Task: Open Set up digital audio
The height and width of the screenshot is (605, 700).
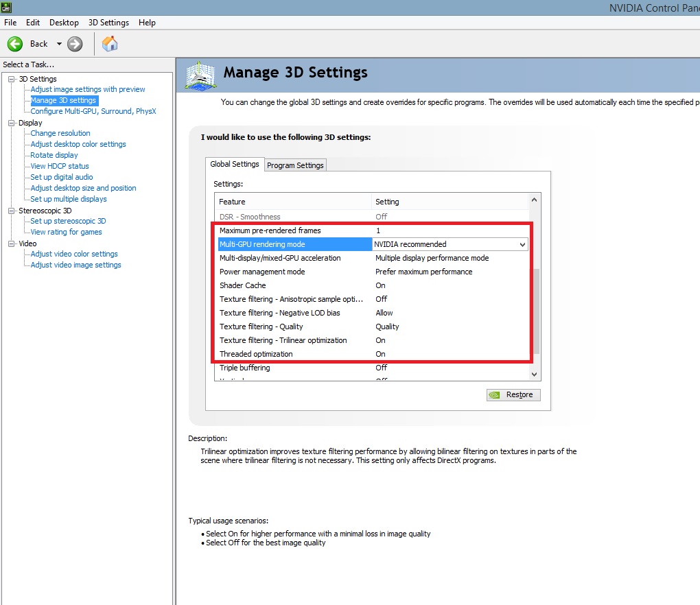Action: click(x=62, y=177)
